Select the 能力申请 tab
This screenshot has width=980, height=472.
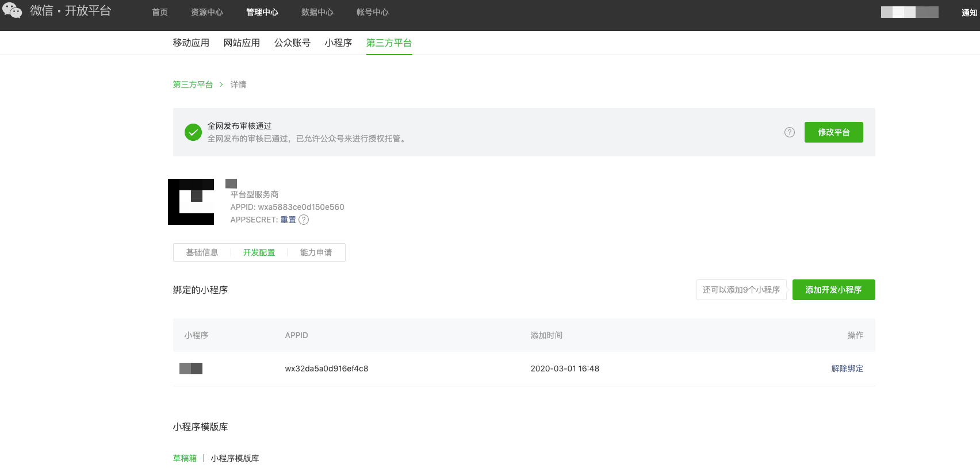click(x=316, y=252)
